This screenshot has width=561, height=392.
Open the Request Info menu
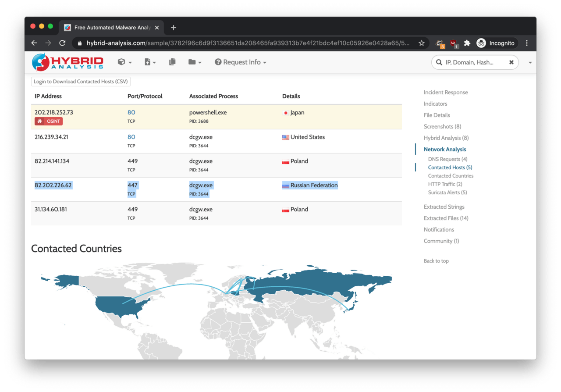point(241,62)
